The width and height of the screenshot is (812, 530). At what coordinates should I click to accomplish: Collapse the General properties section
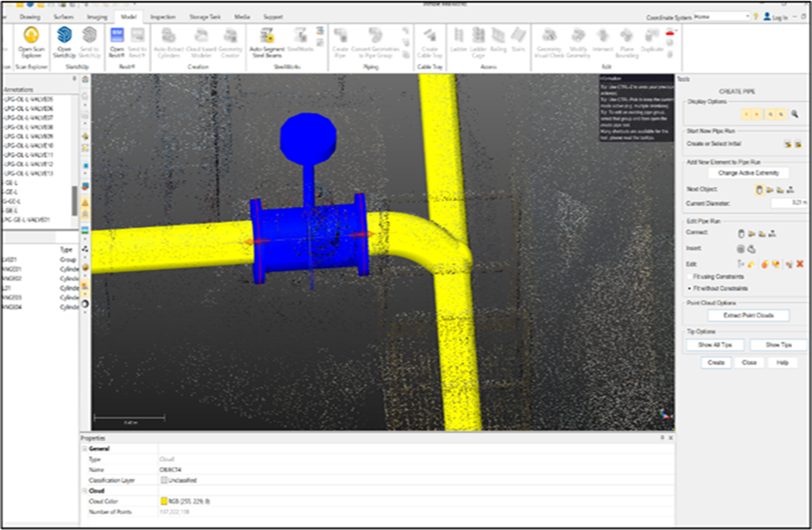coord(85,449)
